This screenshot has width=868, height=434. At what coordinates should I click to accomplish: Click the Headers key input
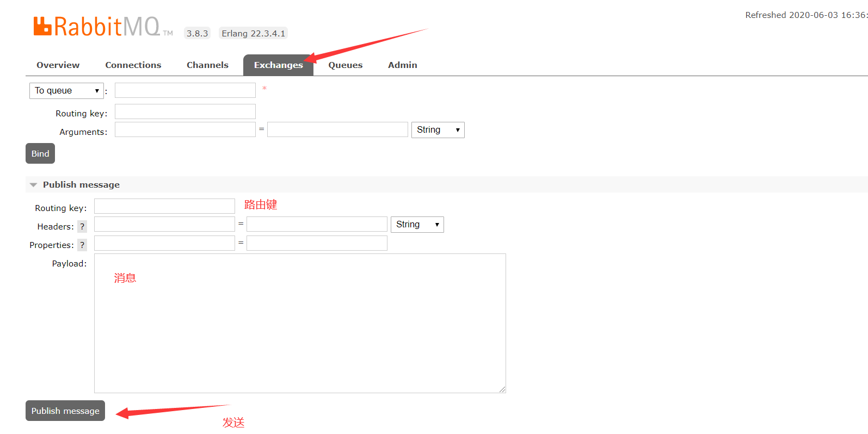click(164, 224)
